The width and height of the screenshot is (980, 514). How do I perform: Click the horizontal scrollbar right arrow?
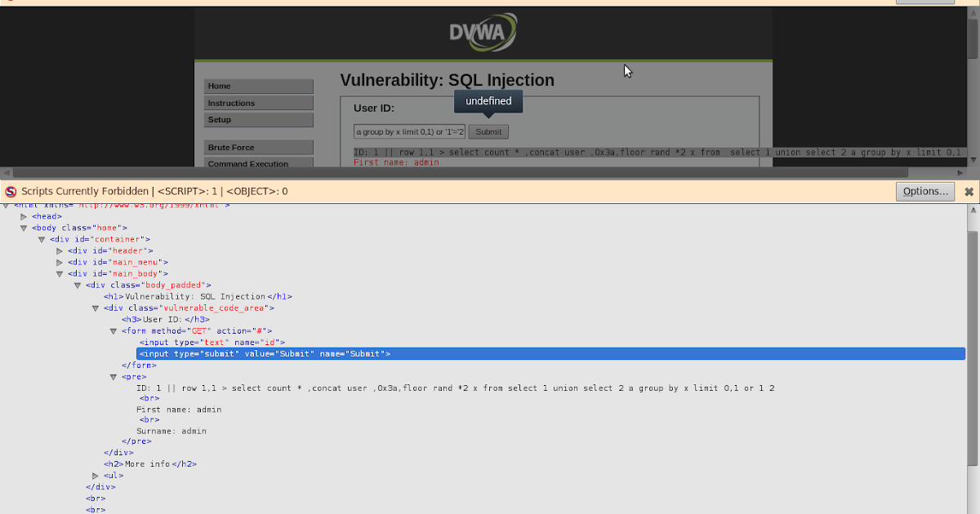coord(960,172)
